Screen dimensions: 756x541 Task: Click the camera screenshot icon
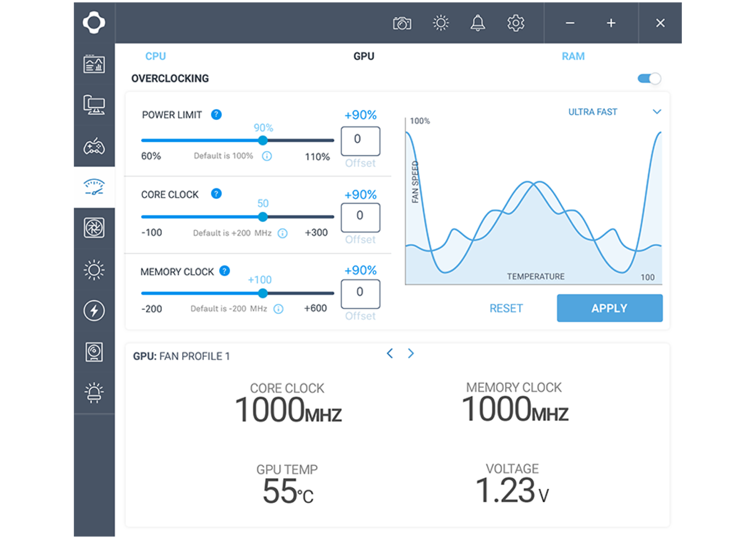point(402,23)
